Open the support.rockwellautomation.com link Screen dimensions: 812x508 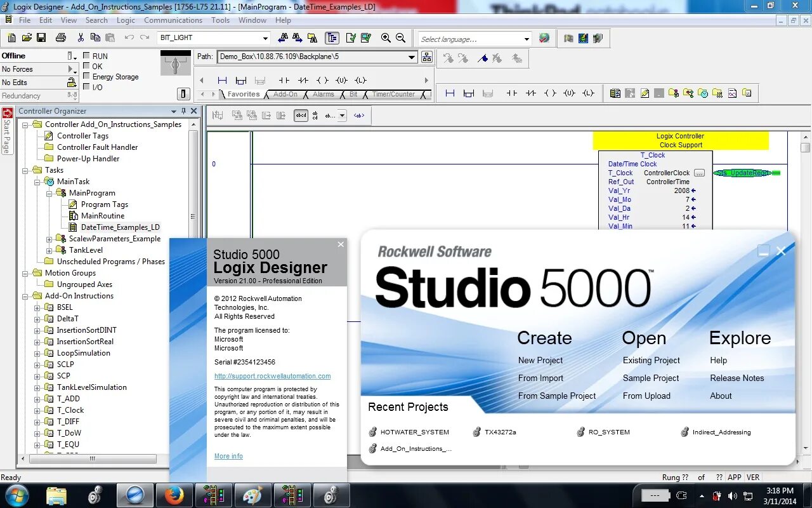(272, 376)
